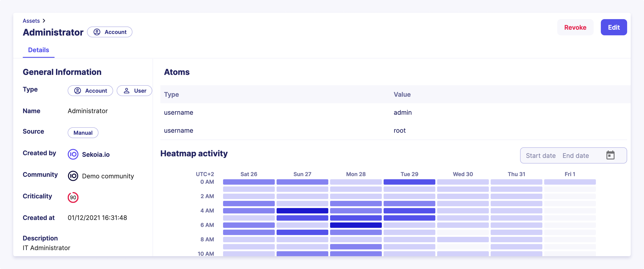Click the Account type chip in General Information
This screenshot has width=644, height=269.
click(x=90, y=91)
